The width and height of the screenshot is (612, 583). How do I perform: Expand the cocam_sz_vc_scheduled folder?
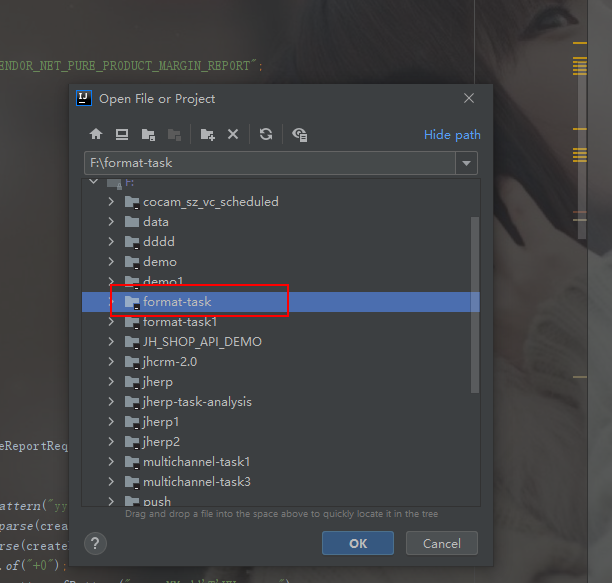(111, 202)
